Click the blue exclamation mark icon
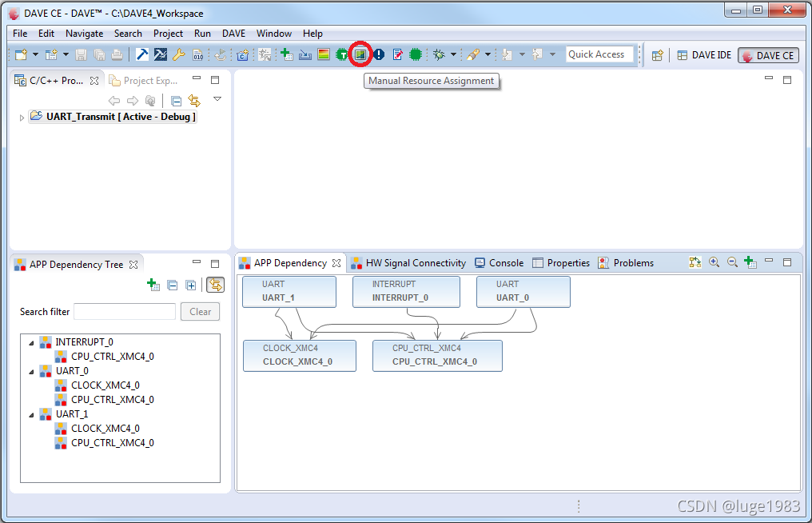 pyautogui.click(x=379, y=54)
